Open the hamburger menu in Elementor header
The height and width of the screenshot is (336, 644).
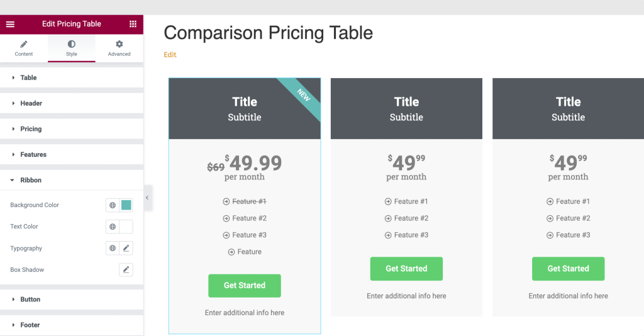tap(10, 25)
